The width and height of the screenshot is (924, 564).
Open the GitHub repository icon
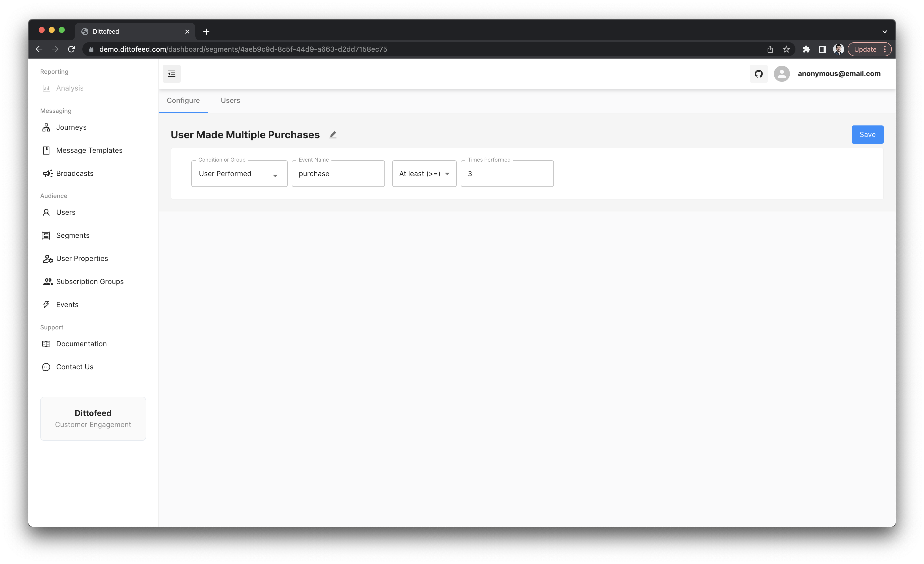(758, 74)
